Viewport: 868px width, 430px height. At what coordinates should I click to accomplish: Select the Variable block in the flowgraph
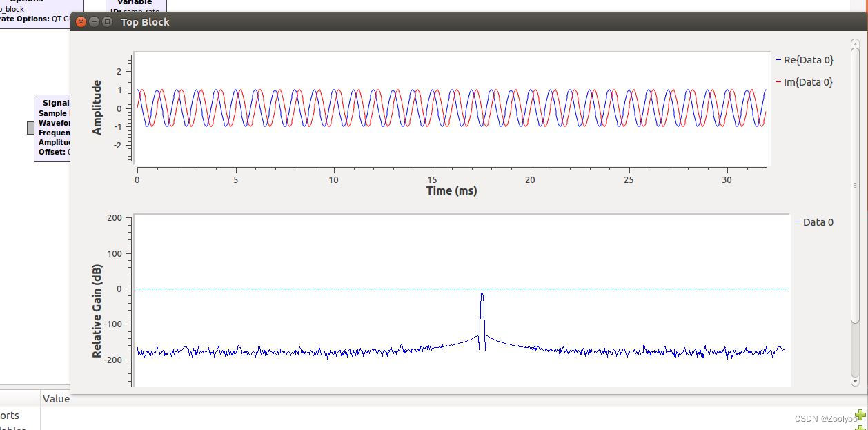[135, 6]
